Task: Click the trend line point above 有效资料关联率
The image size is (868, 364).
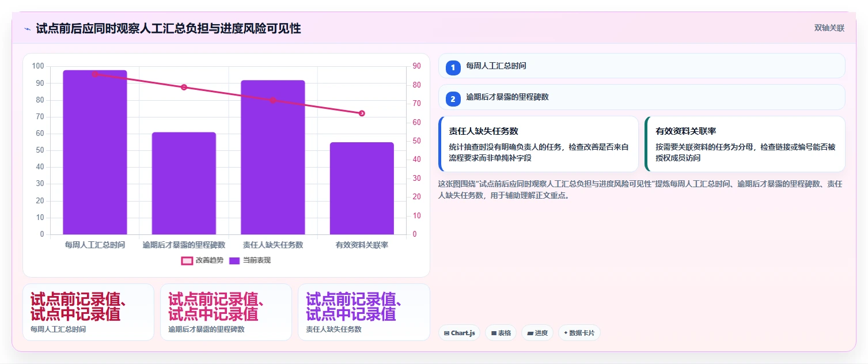Action: 362,113
